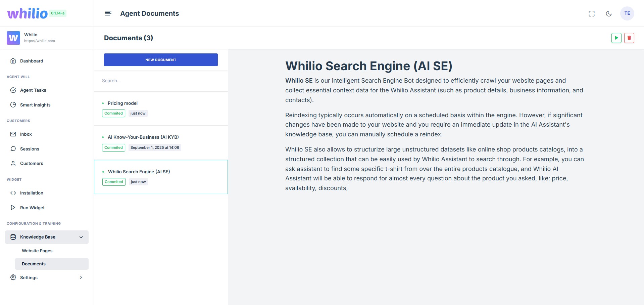The image size is (644, 305).
Task: Open the Dashboard page
Action: (x=32, y=61)
